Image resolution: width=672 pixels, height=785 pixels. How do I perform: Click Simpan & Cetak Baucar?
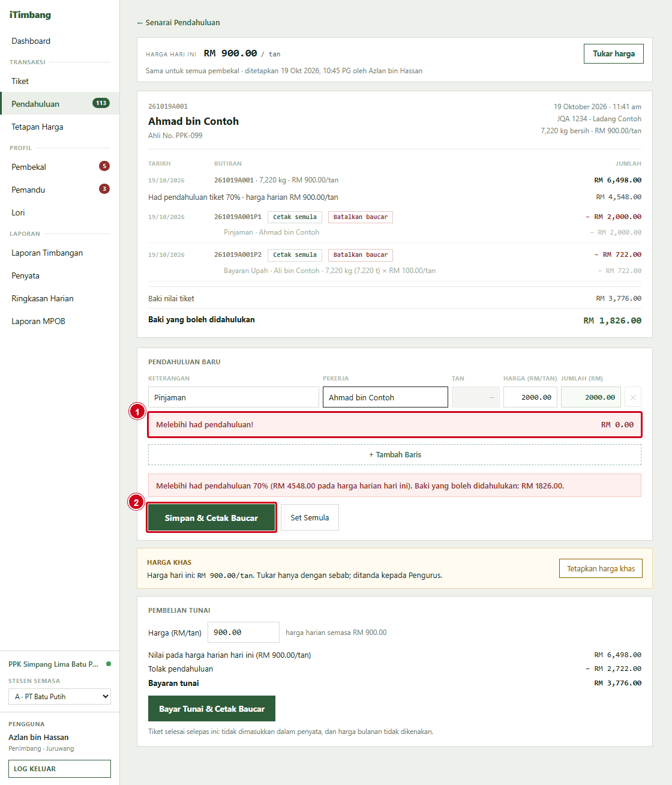tap(211, 518)
